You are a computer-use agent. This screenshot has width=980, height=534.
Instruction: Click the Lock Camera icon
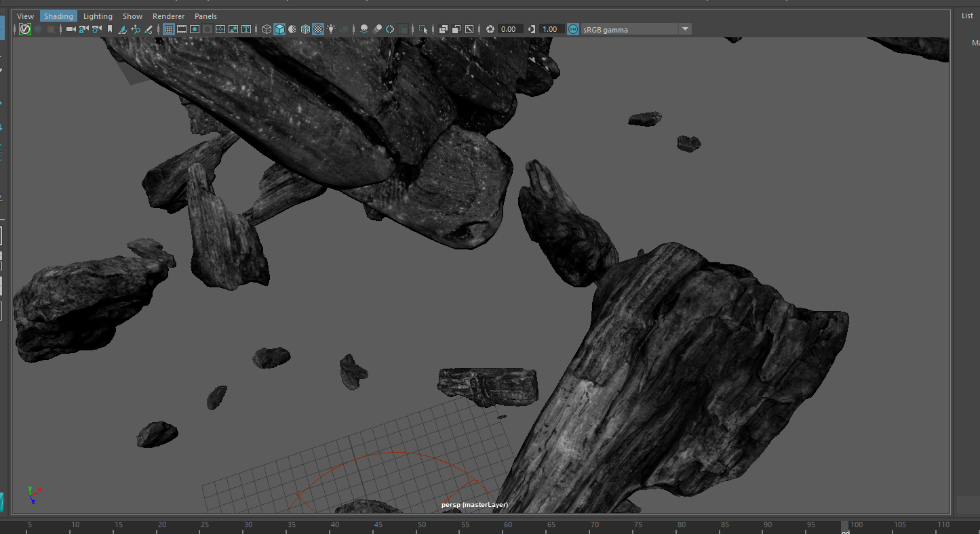pos(83,29)
